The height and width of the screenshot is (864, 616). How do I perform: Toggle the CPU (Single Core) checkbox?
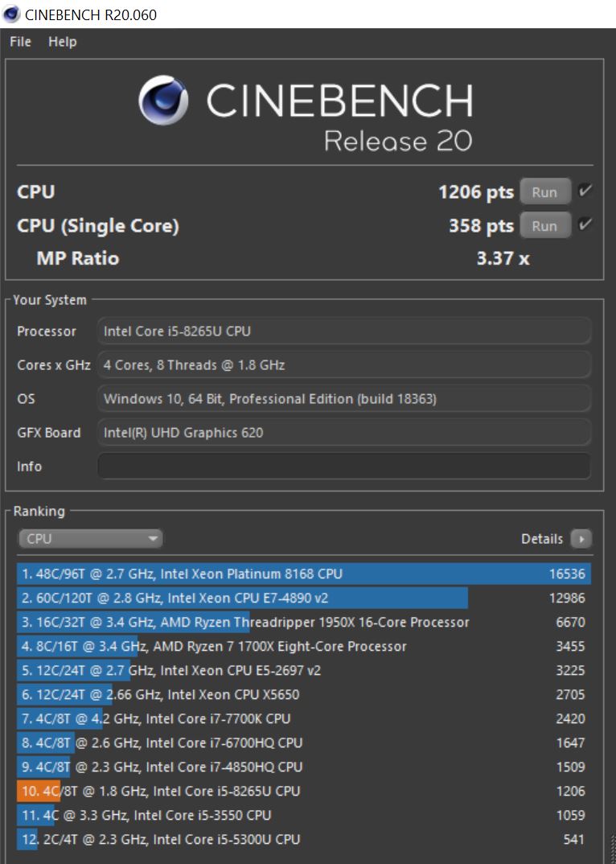(x=585, y=225)
